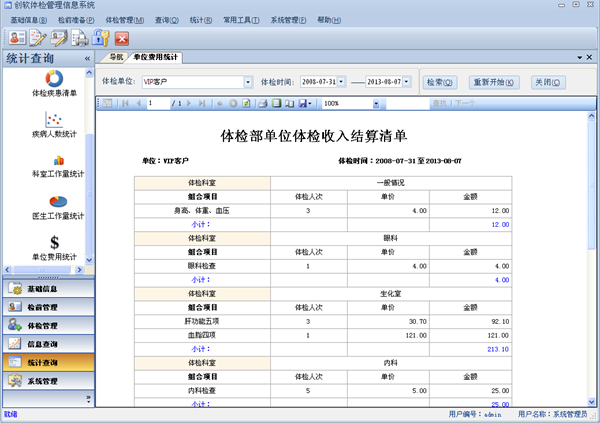Image resolution: width=600 pixels, height=423 pixels.
Task: Open the tab list dropdown arrow
Action: tap(580, 57)
